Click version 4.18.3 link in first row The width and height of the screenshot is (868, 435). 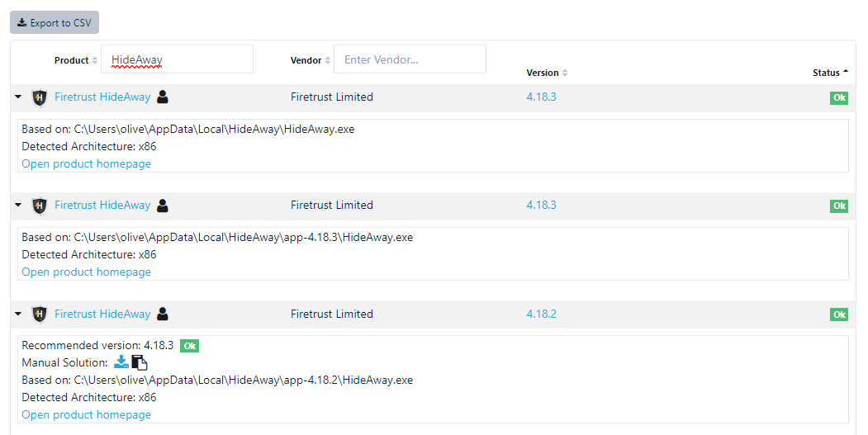pyautogui.click(x=542, y=97)
